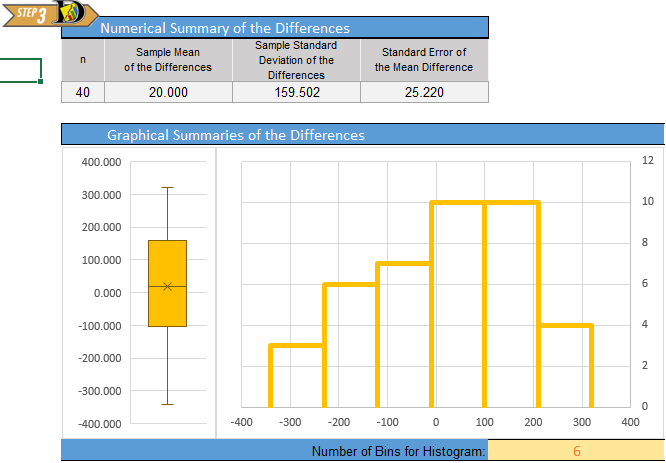
Task: Select the rightmost histogram bar of height 4
Action: pyautogui.click(x=566, y=366)
